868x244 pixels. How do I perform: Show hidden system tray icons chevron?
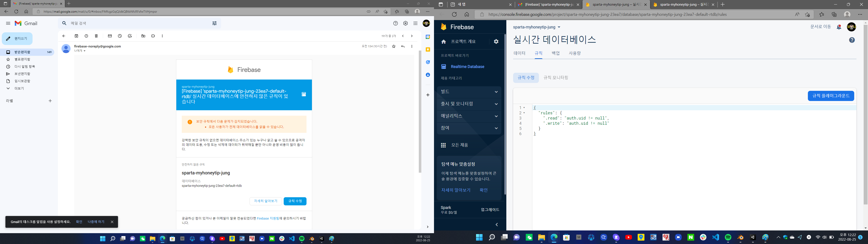click(x=778, y=237)
